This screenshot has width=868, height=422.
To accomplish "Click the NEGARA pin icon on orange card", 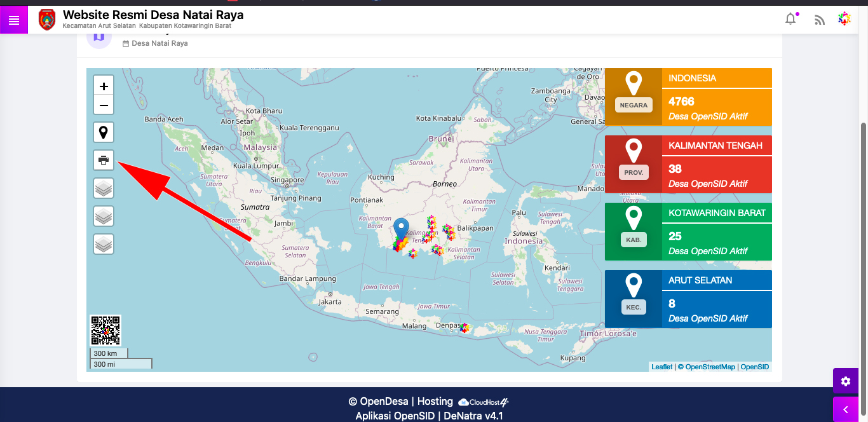I will (x=634, y=84).
